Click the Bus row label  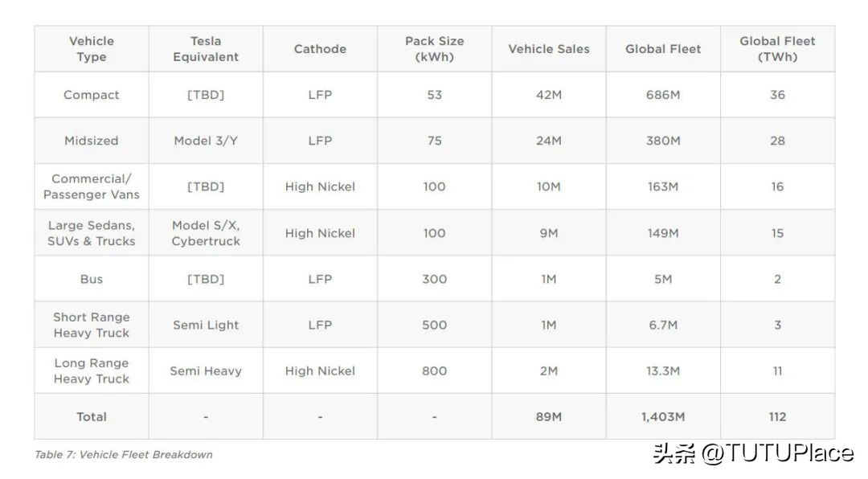pyautogui.click(x=91, y=279)
